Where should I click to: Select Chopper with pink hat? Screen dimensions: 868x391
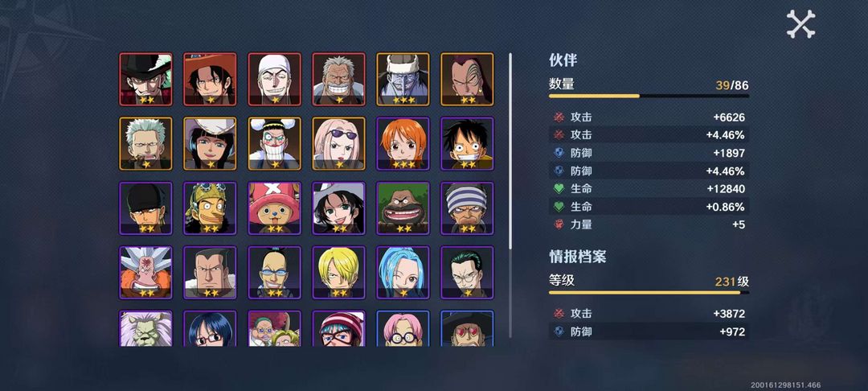275,208
